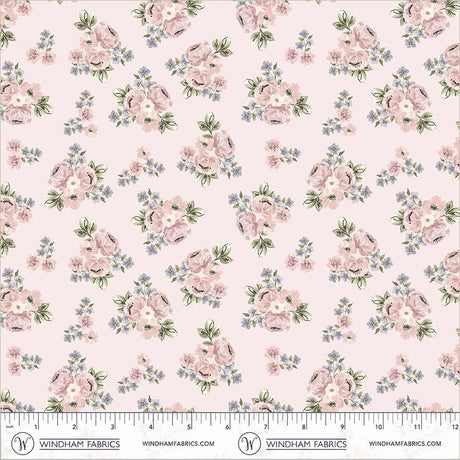Open the left WINDHAMFABRICS.COM link
The height and width of the screenshot is (460, 460).
(178, 444)
